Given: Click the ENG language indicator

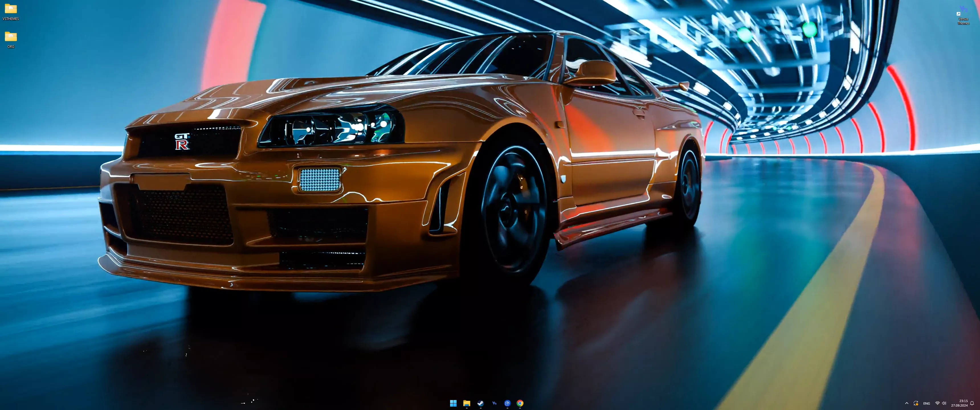Looking at the screenshot, I should [927, 403].
